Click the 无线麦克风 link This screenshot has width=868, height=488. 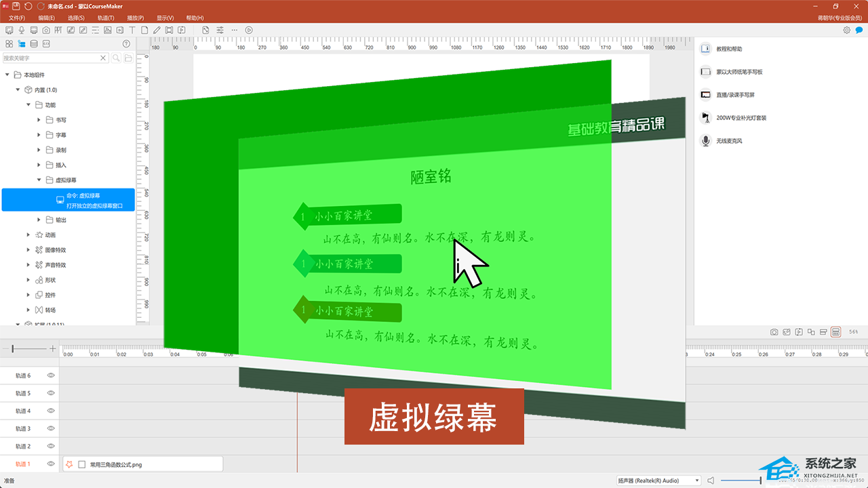click(729, 141)
